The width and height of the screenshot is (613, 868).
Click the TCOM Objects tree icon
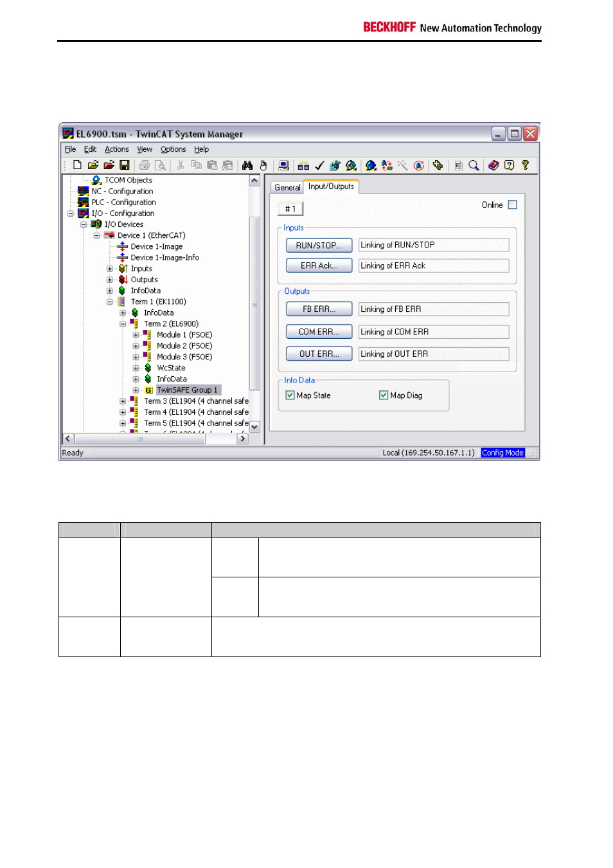[x=96, y=180]
